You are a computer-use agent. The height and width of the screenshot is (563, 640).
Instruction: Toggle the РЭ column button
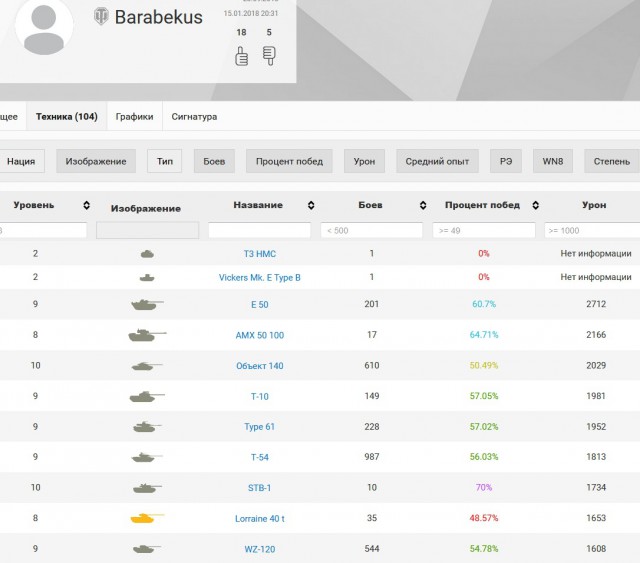click(x=506, y=161)
